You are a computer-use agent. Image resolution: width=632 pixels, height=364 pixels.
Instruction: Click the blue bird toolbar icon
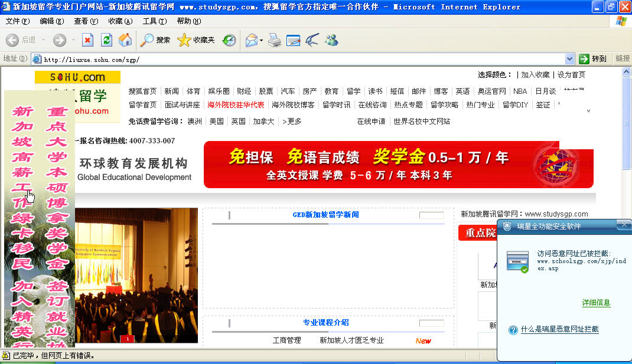pyautogui.click(x=312, y=40)
